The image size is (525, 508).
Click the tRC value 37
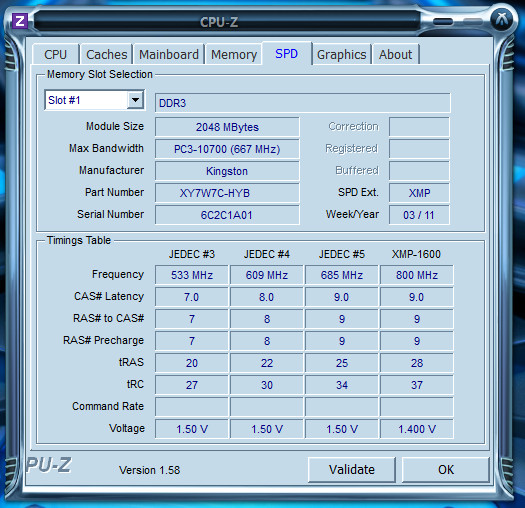[417, 385]
